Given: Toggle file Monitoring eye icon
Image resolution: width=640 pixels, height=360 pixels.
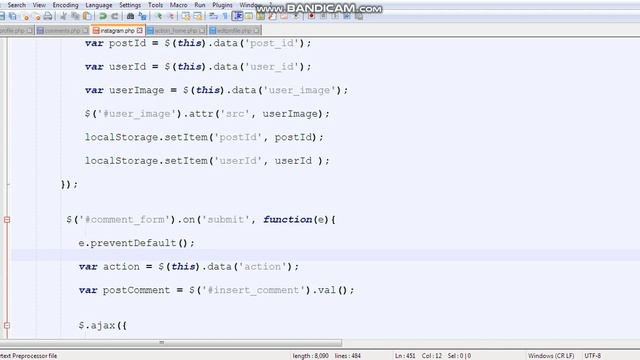Looking at the screenshot, I should [296, 16].
